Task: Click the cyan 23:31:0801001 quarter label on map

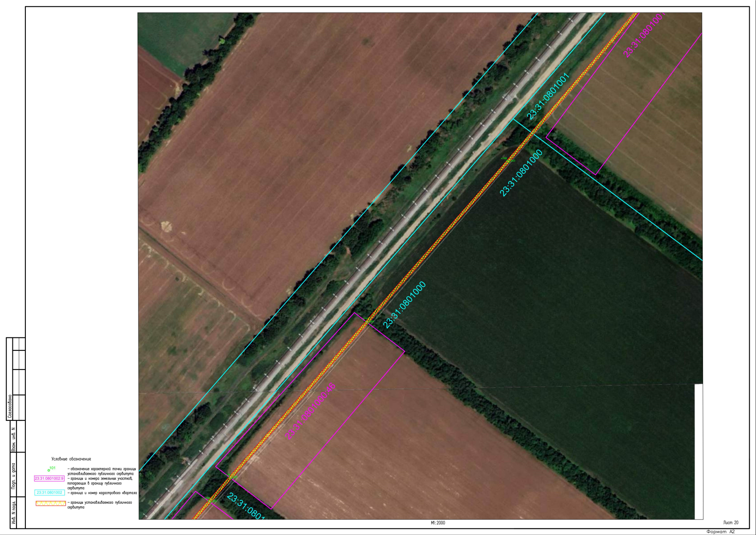Action: (548, 97)
